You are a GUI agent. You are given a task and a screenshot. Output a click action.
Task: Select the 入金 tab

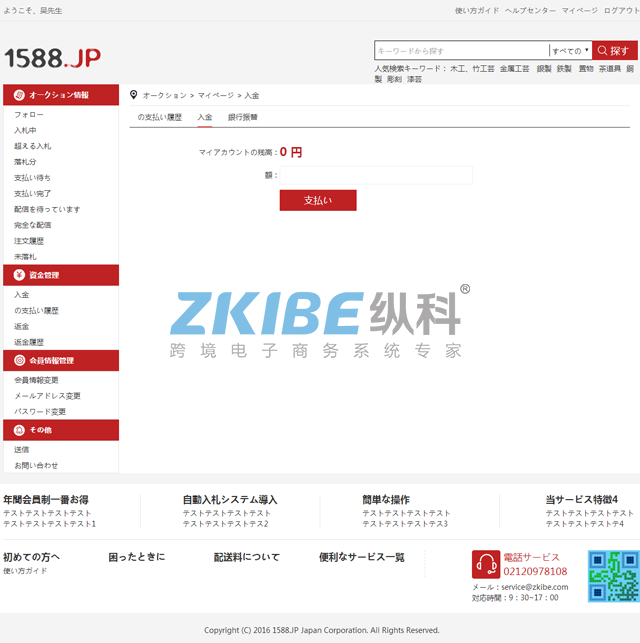(x=205, y=117)
